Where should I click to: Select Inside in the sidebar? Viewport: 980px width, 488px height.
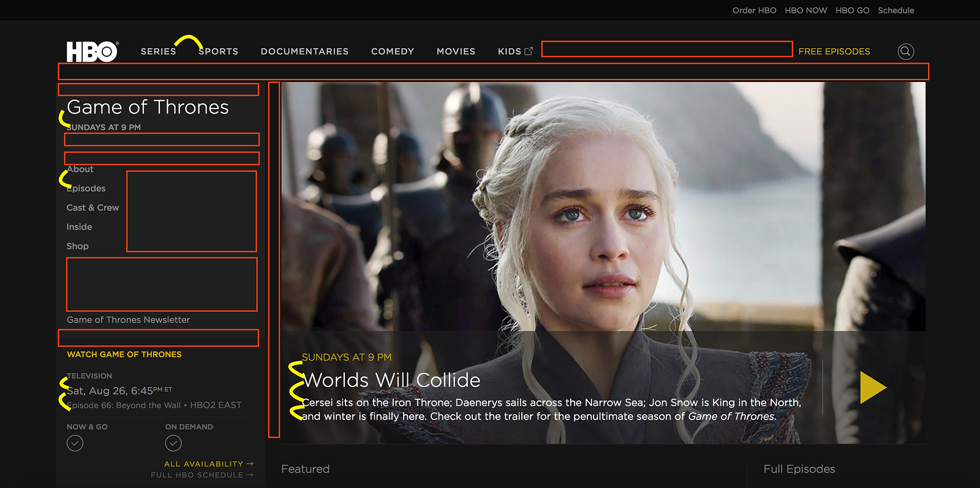[80, 227]
